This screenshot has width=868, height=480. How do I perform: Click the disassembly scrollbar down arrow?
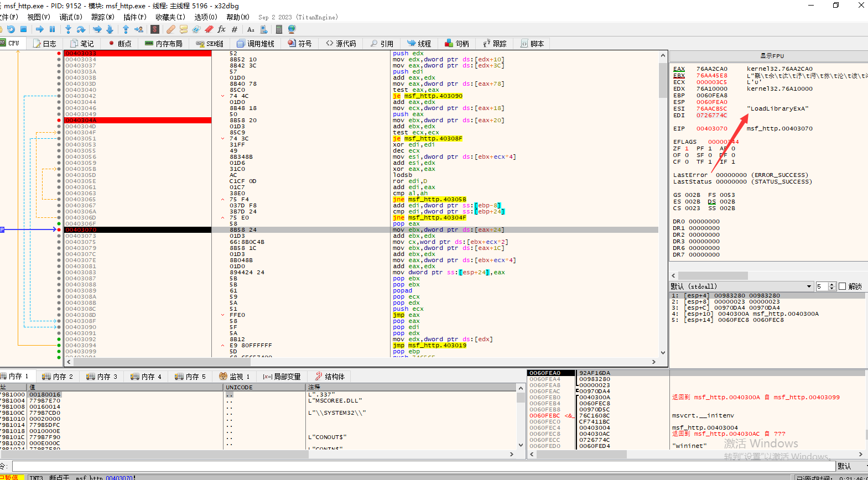coord(663,352)
